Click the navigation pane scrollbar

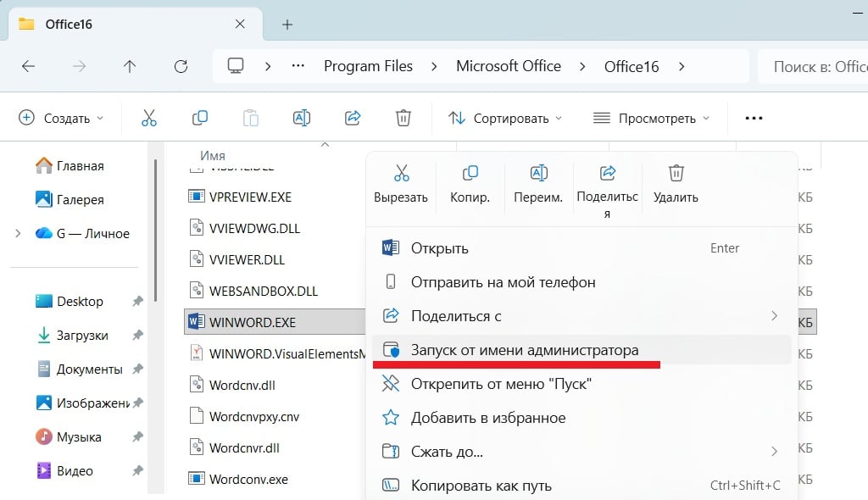click(x=156, y=232)
